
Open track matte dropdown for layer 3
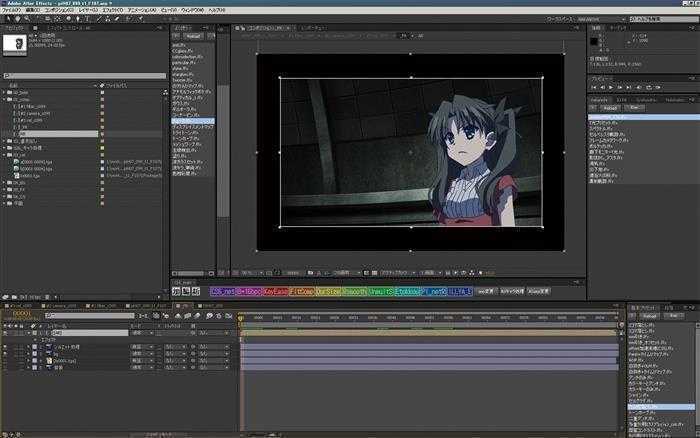coord(175,354)
